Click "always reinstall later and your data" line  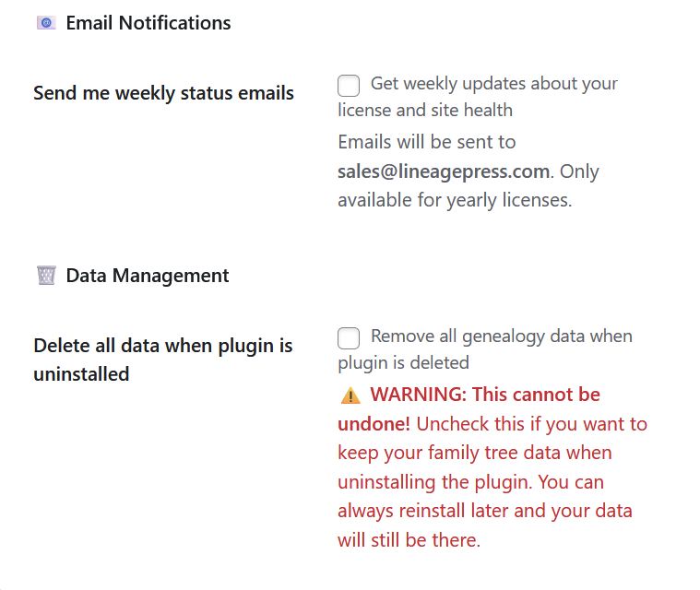tap(484, 511)
